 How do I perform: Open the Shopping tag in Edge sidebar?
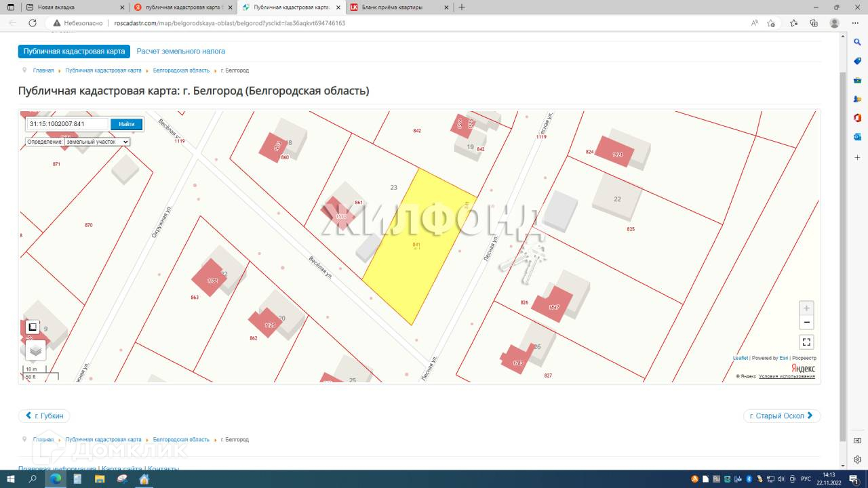pos(857,61)
